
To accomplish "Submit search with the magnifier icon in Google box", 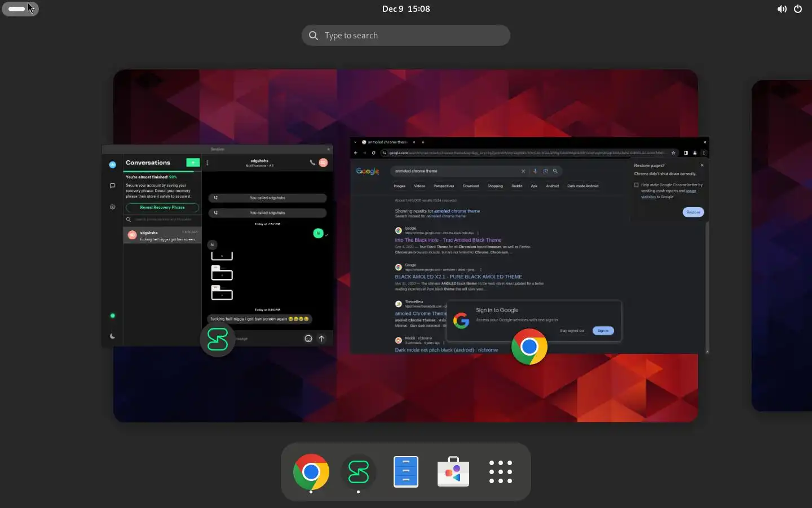I will (555, 171).
